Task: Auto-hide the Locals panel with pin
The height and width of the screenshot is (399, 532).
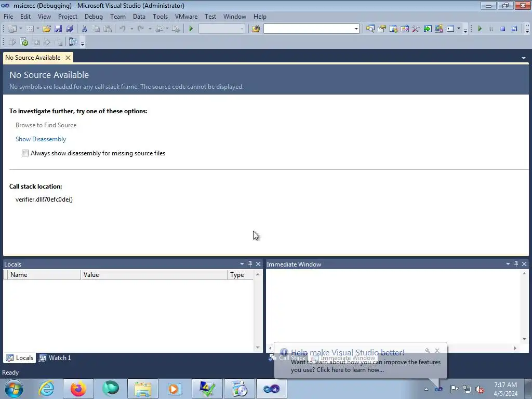Action: click(250, 264)
